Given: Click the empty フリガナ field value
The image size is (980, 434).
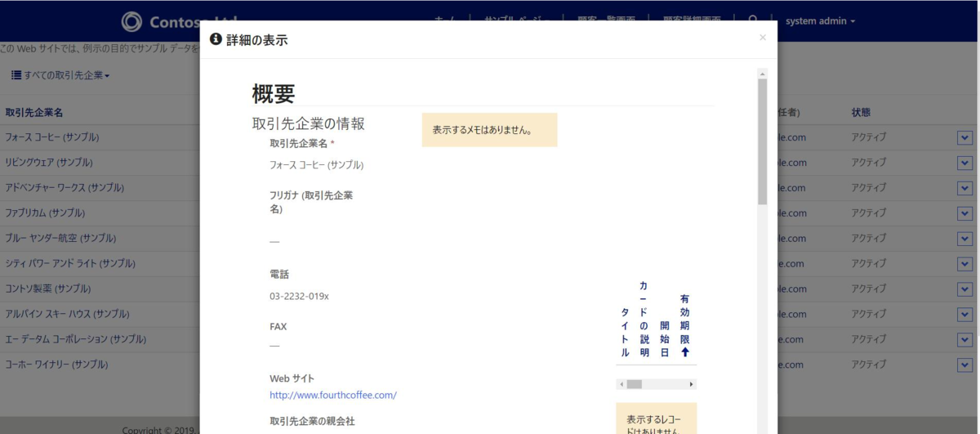Looking at the screenshot, I should [x=274, y=242].
